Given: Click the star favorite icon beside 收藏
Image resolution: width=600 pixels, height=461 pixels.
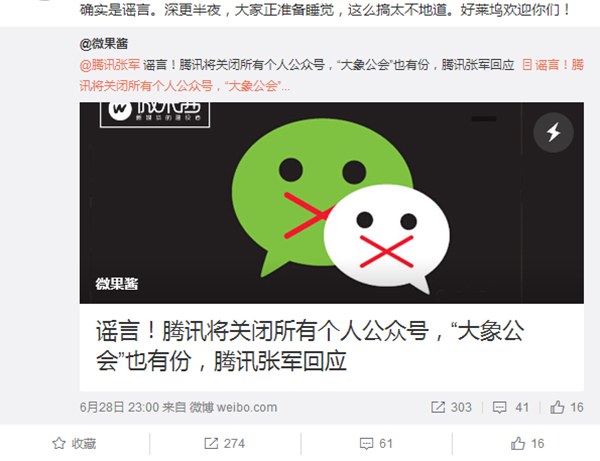Looking at the screenshot, I should [x=59, y=443].
